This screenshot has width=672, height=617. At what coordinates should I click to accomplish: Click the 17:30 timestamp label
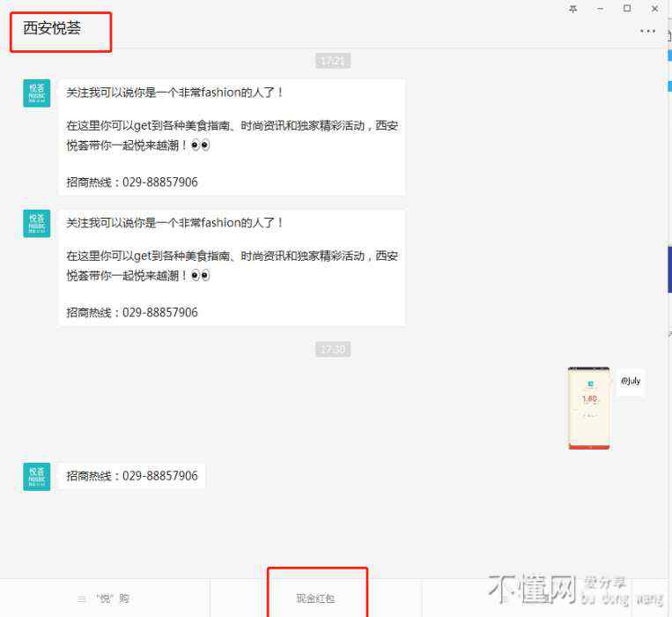(x=333, y=350)
